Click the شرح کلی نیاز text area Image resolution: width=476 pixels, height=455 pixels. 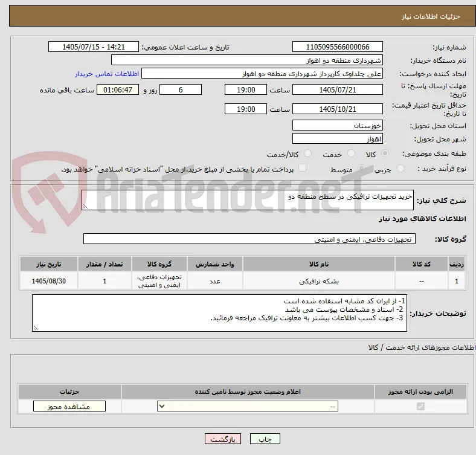(x=248, y=200)
